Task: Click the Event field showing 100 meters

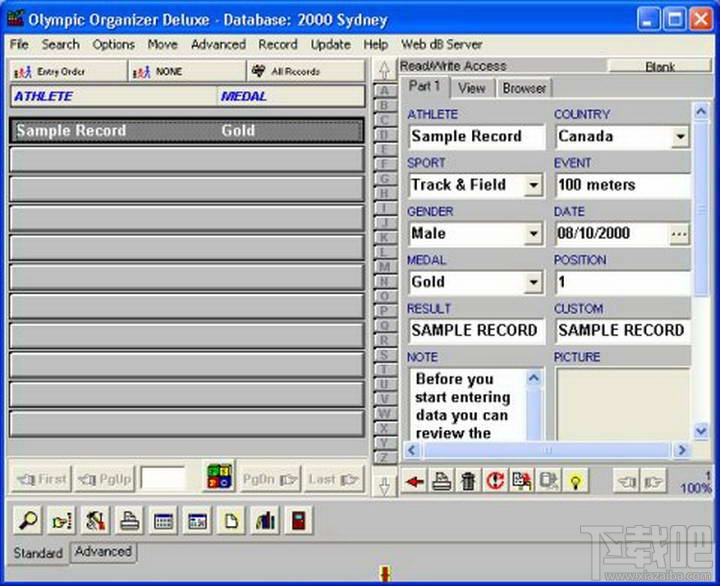Action: 622,185
